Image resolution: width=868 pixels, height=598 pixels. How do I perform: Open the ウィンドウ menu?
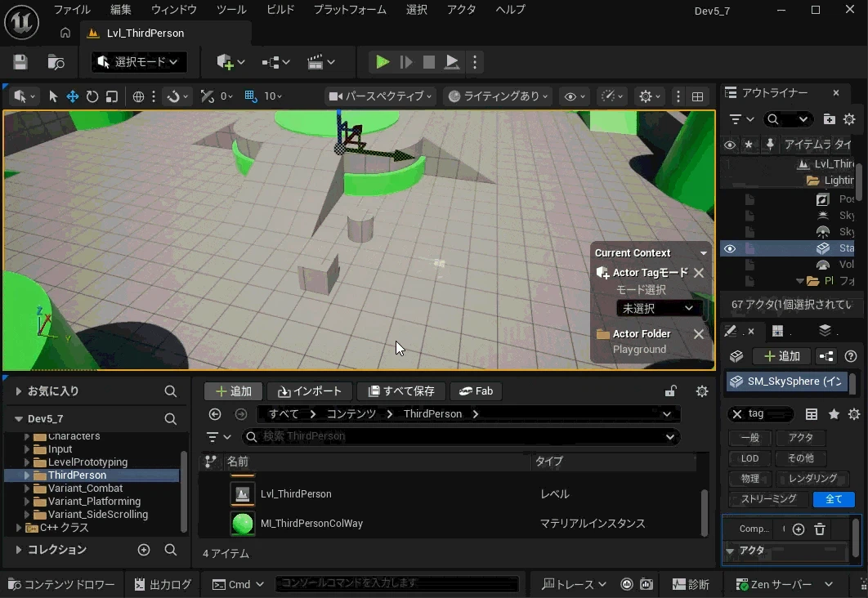click(x=174, y=10)
